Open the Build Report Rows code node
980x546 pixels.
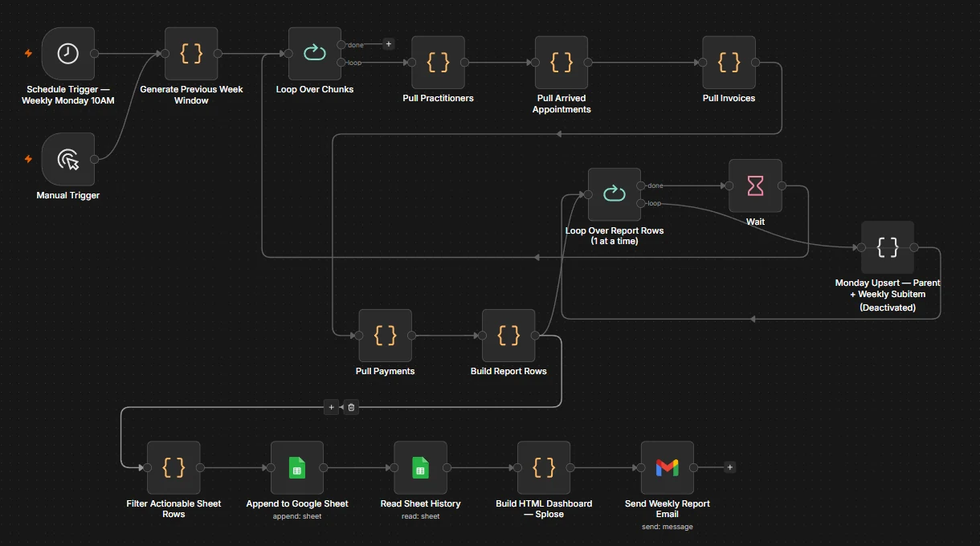(x=508, y=336)
